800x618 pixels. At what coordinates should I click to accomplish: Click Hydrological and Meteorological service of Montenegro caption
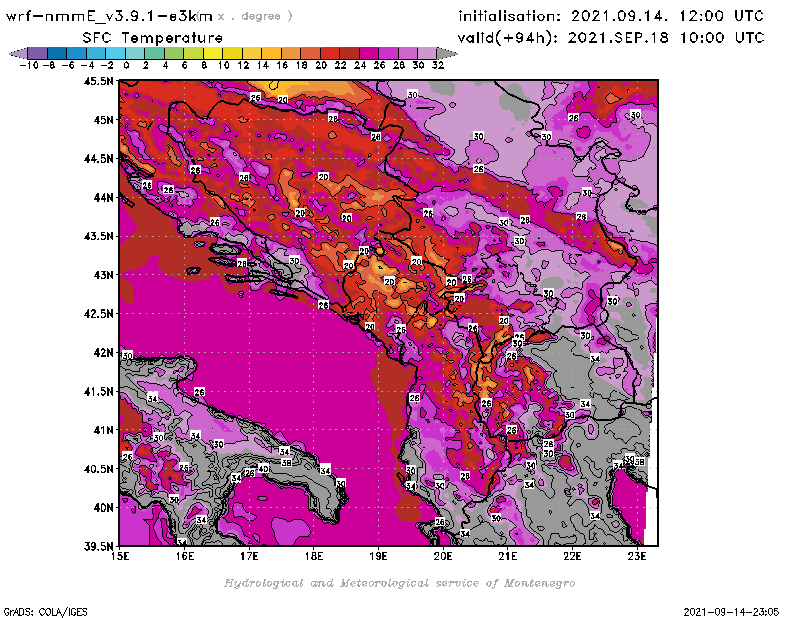click(x=399, y=583)
